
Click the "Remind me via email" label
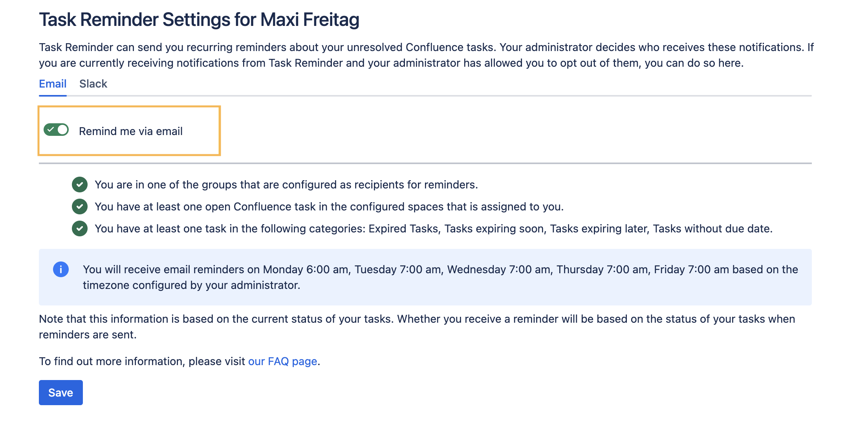point(131,131)
